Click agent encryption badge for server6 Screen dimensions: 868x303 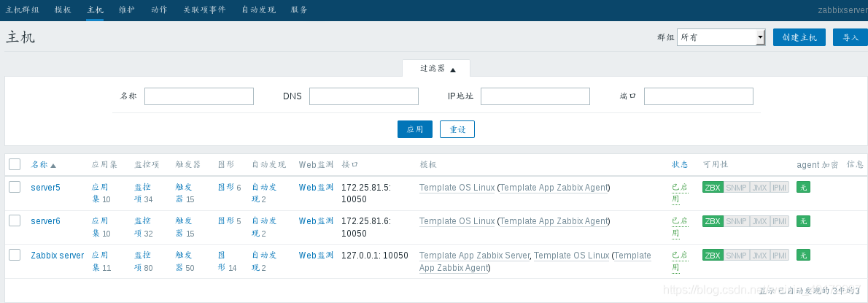803,221
